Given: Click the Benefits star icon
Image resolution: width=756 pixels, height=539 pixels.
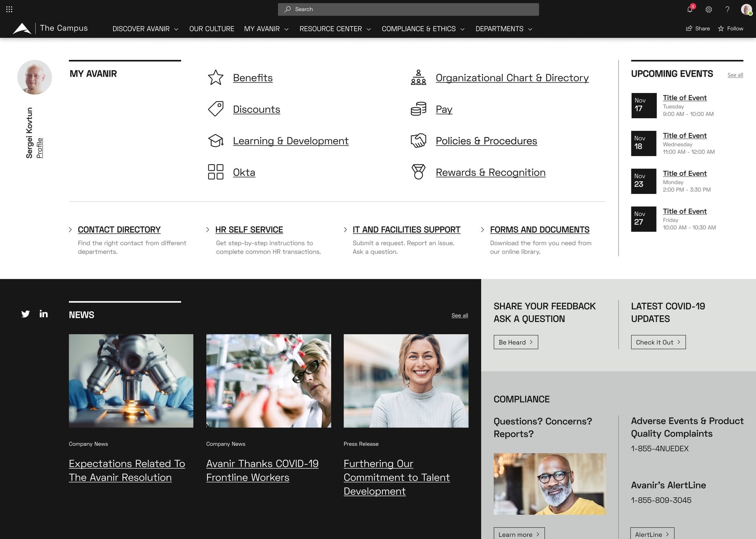Looking at the screenshot, I should tap(216, 78).
